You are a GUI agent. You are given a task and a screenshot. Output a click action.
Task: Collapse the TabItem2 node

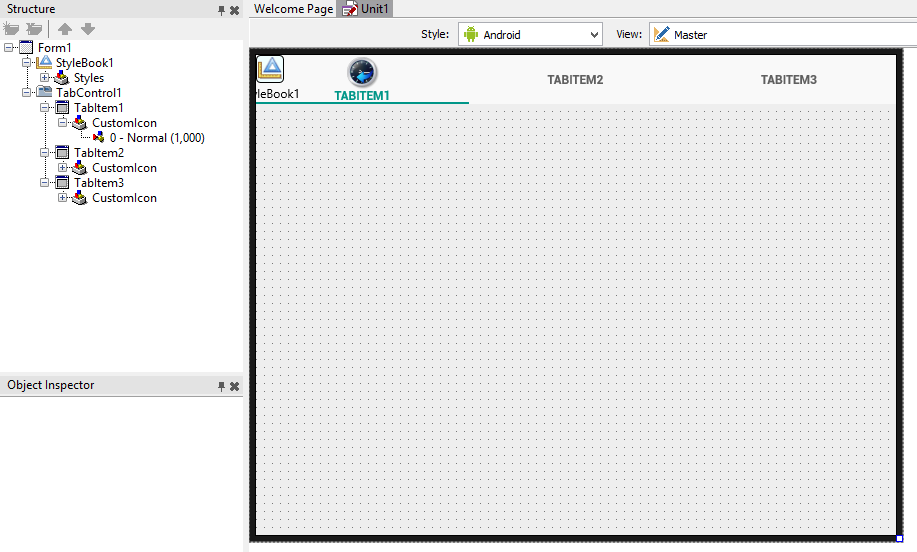pos(44,153)
